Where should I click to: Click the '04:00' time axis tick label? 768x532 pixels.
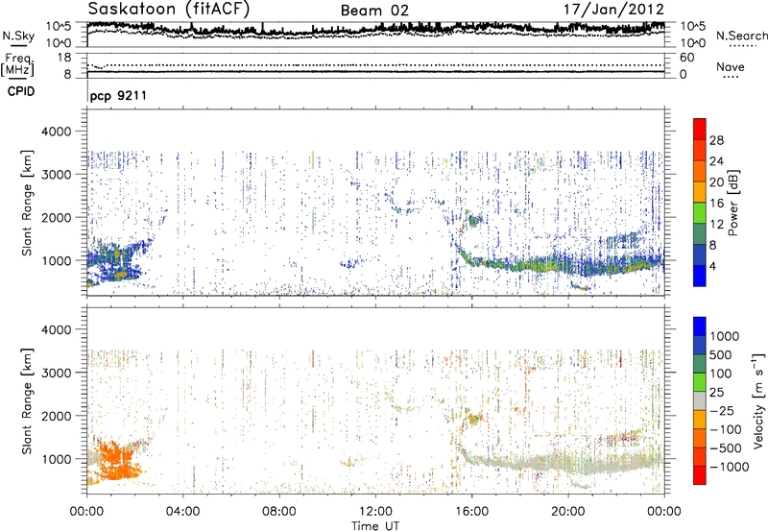(182, 512)
